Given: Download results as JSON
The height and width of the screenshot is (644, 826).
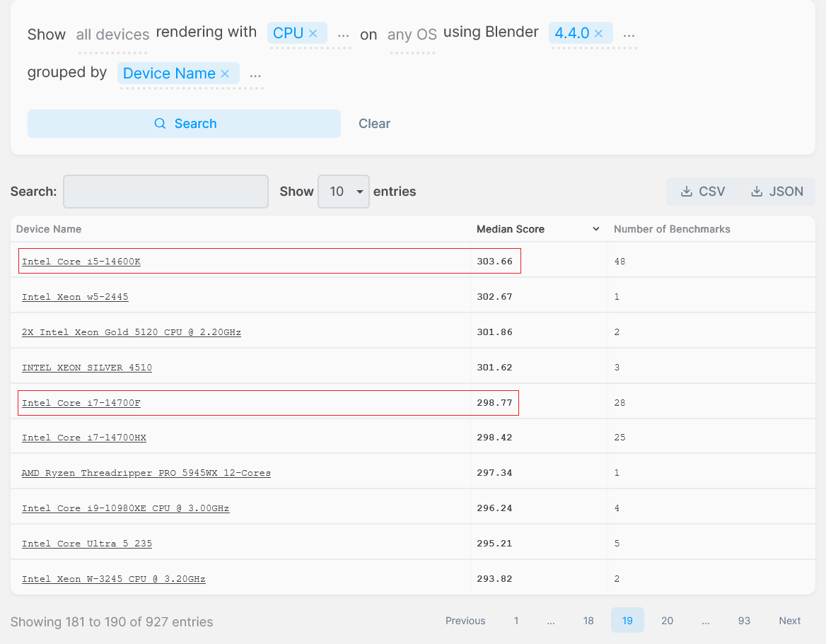Looking at the screenshot, I should point(776,191).
